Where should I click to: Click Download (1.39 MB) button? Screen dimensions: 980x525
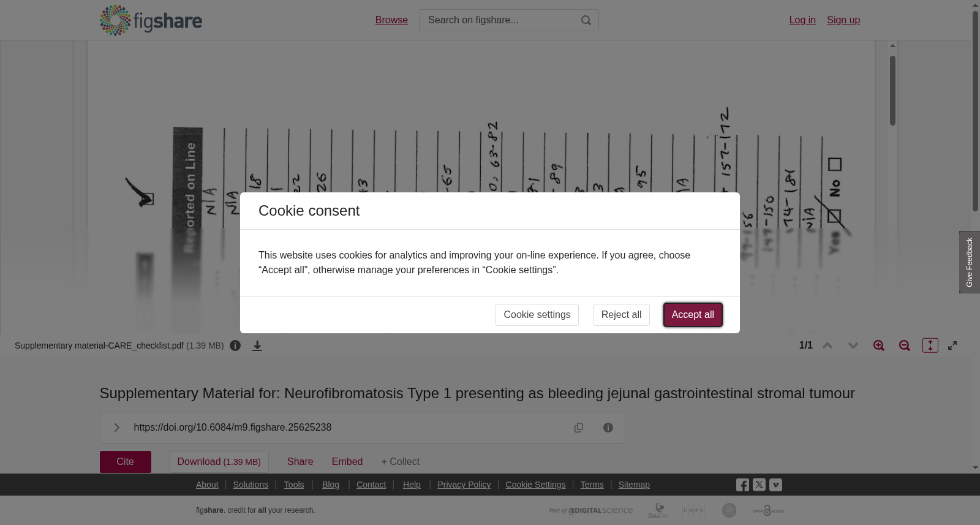coord(219,462)
